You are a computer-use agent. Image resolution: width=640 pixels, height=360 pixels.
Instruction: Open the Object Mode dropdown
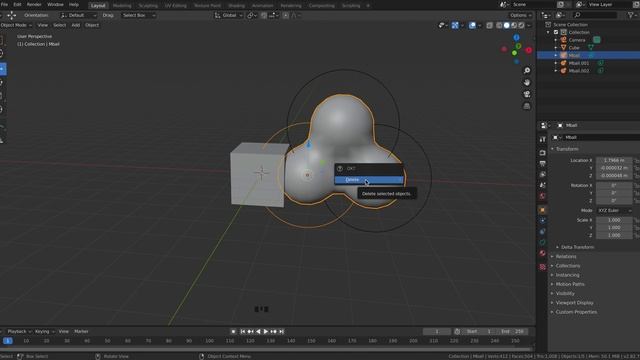click(x=16, y=25)
